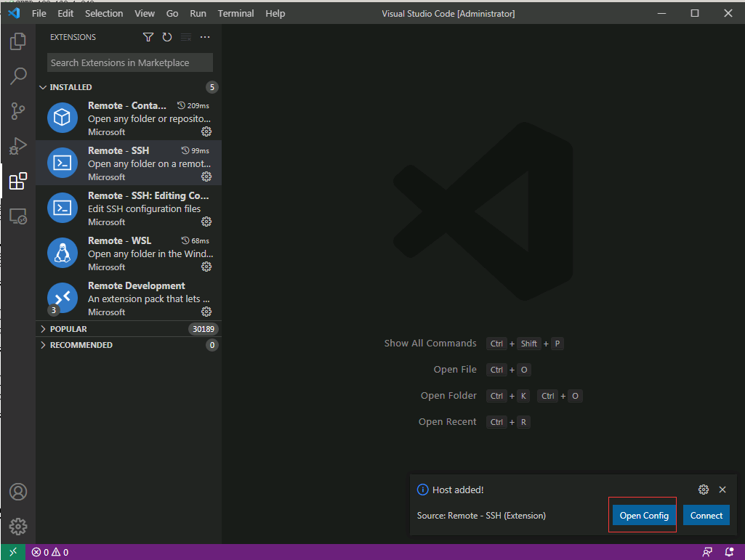745x560 pixels.
Task: Click the Remote - Containers cube icon
Action: (x=63, y=118)
